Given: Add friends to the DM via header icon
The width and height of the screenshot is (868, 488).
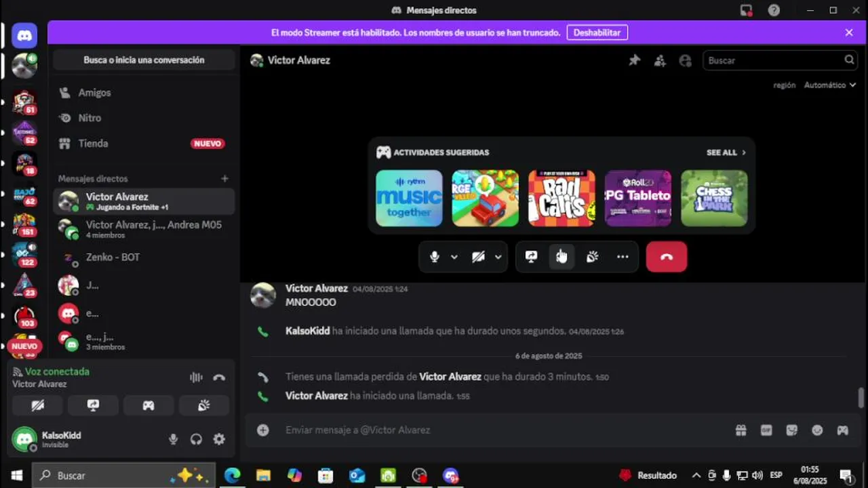Looking at the screenshot, I should [660, 60].
